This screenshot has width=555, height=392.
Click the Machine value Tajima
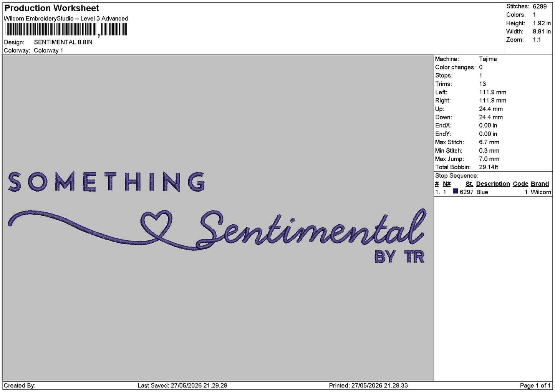pos(488,59)
